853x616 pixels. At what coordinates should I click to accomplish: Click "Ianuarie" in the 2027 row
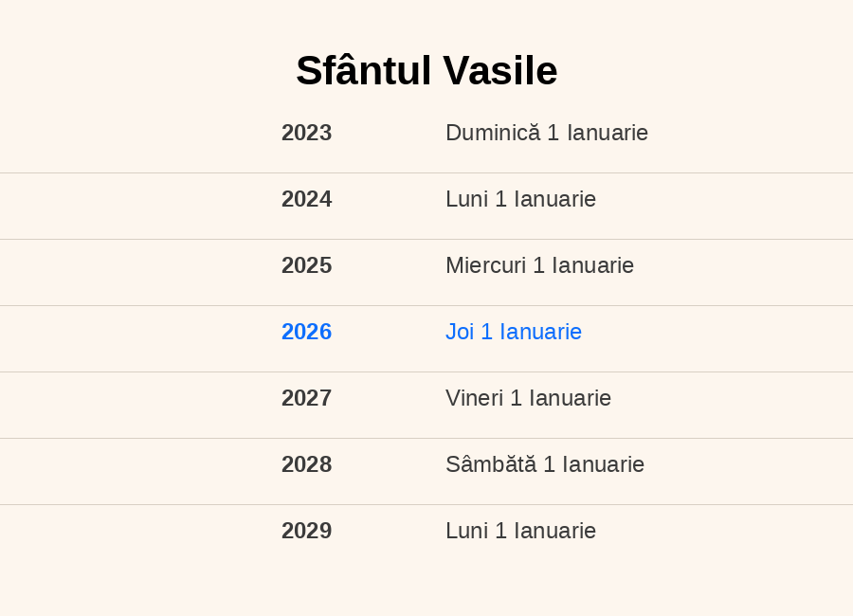coord(571,398)
